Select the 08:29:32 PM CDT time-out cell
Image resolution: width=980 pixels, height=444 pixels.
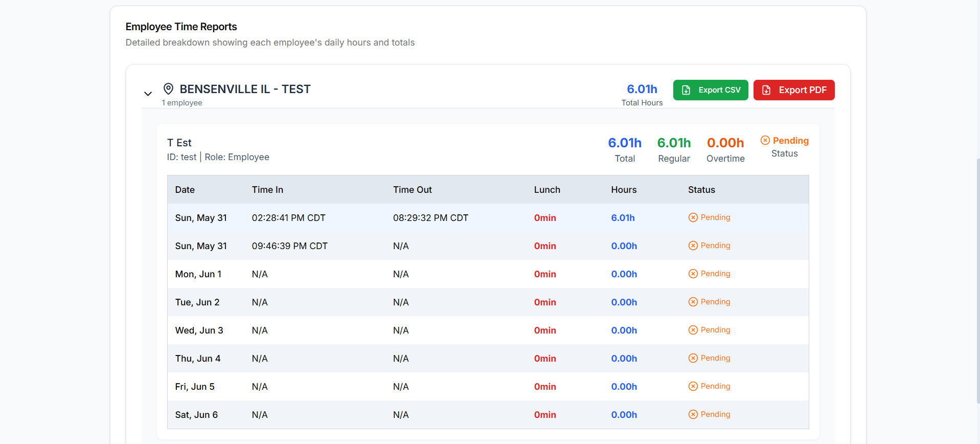[430, 218]
